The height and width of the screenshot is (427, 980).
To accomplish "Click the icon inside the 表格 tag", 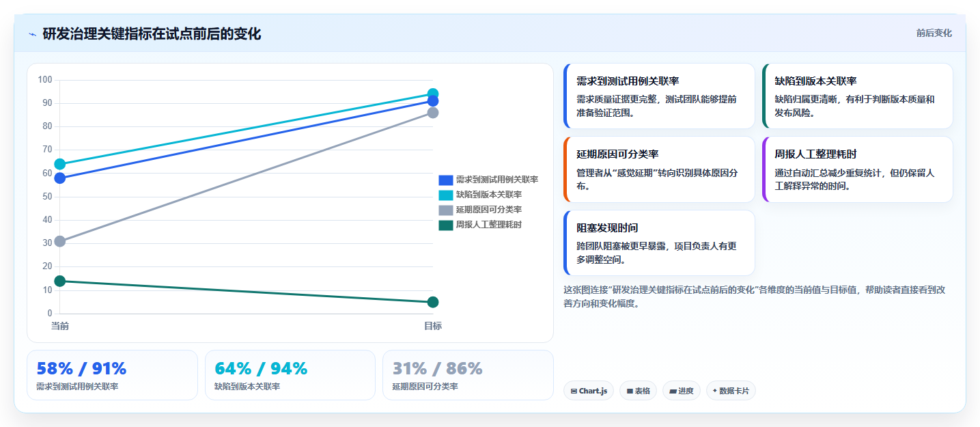I will pos(630,391).
